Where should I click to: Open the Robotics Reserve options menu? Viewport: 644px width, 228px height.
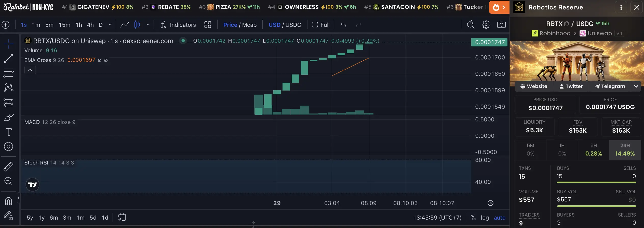pyautogui.click(x=621, y=7)
